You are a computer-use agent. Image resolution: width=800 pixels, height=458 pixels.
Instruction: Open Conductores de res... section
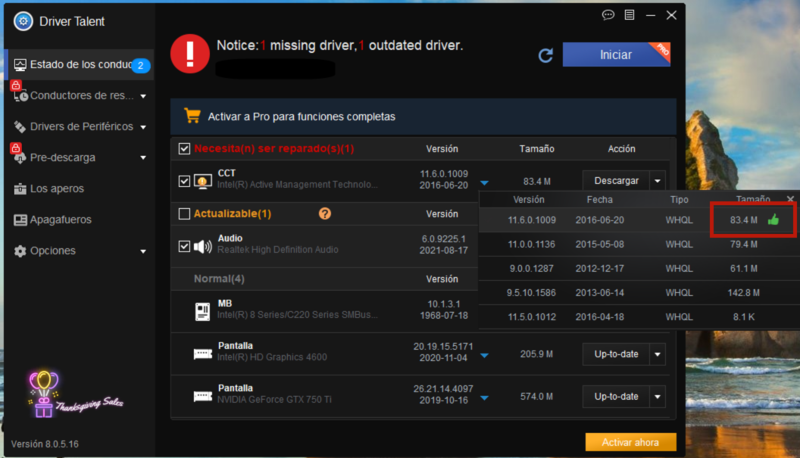pos(81,96)
